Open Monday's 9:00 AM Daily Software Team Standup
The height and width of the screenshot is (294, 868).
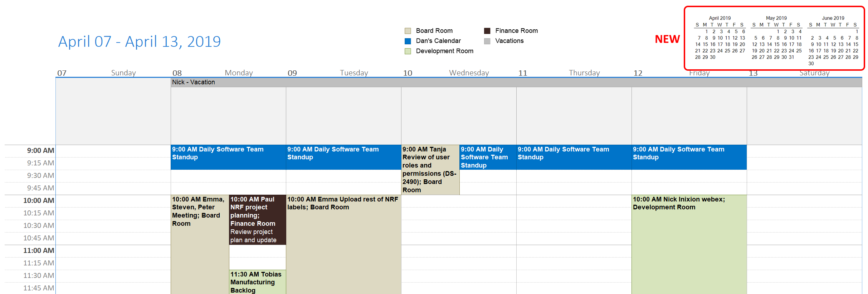[x=228, y=157]
